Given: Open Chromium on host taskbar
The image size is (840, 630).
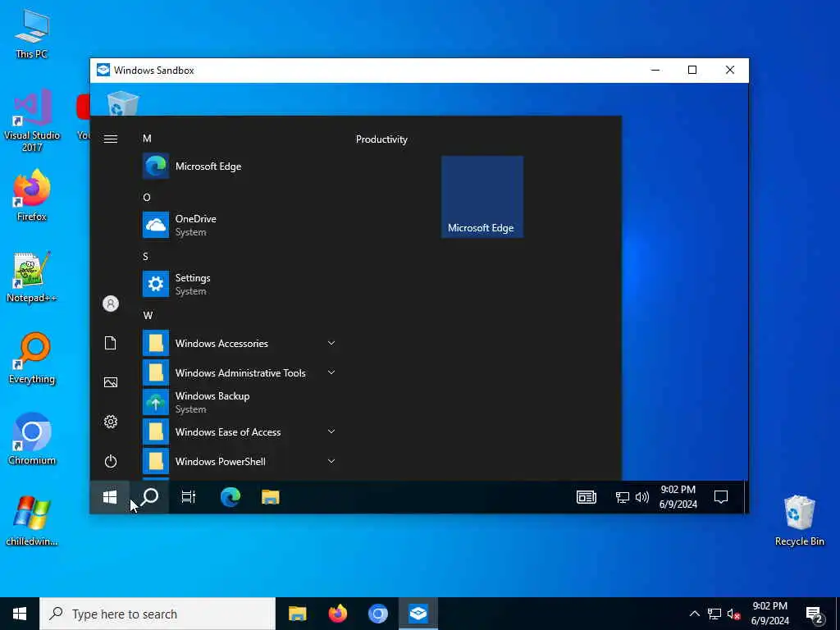Looking at the screenshot, I should click(378, 614).
